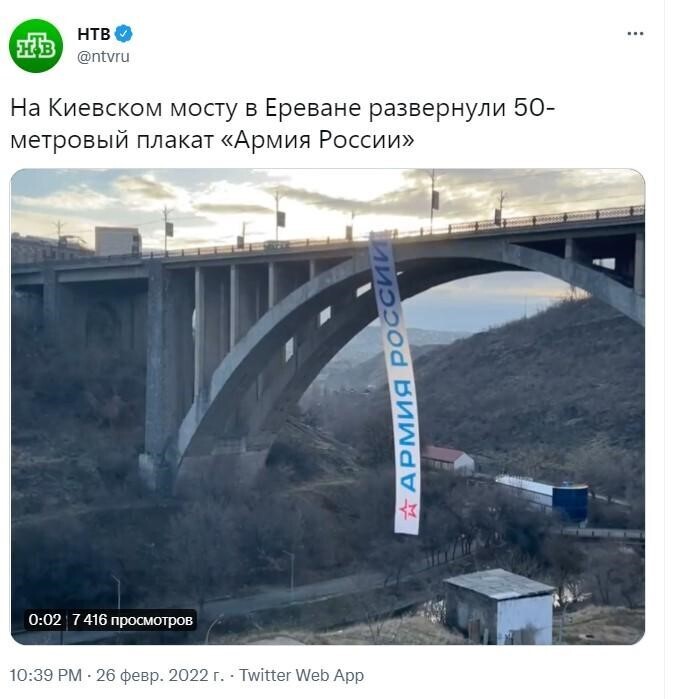Viewport: 676px width, 699px height.
Task: Visit the @ntvru handle link
Action: tap(103, 57)
